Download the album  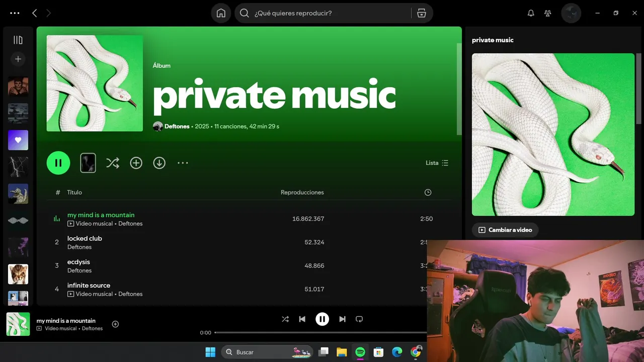(159, 163)
